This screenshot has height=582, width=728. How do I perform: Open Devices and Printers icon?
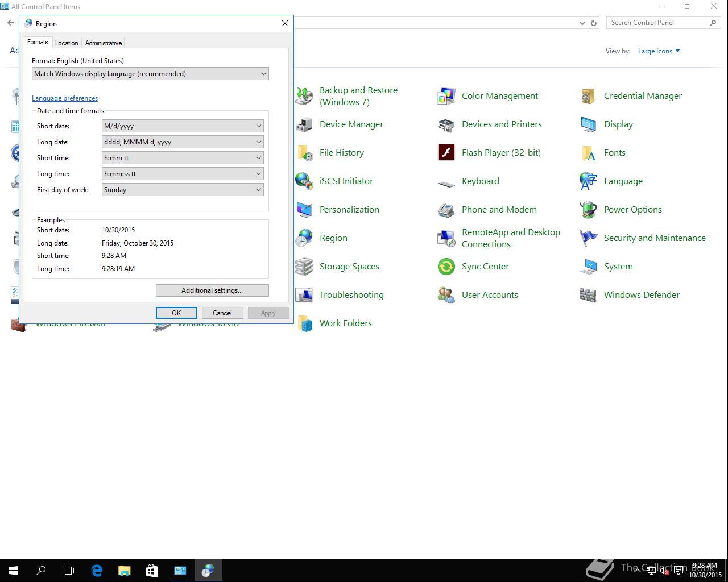(x=446, y=124)
